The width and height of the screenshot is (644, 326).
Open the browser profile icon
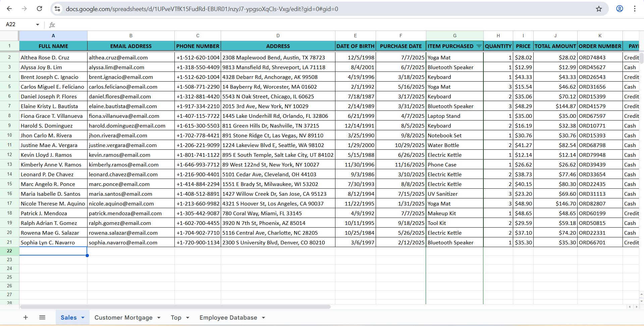coord(620,9)
